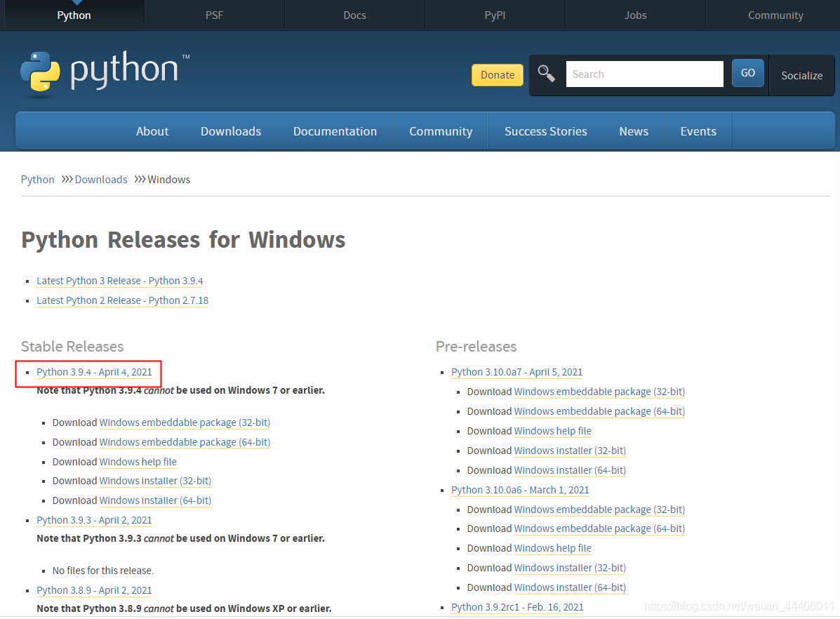Focus the Search input field
The height and width of the screenshot is (619, 840).
point(644,74)
